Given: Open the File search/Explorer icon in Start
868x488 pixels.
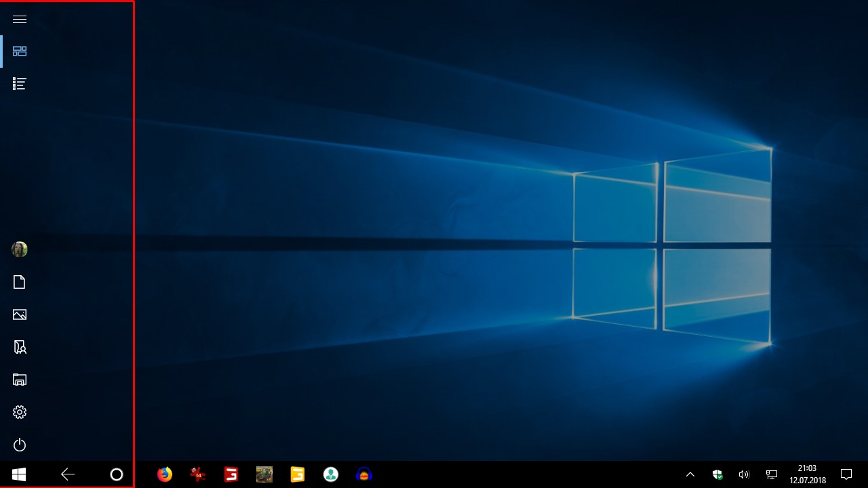Looking at the screenshot, I should (20, 347).
